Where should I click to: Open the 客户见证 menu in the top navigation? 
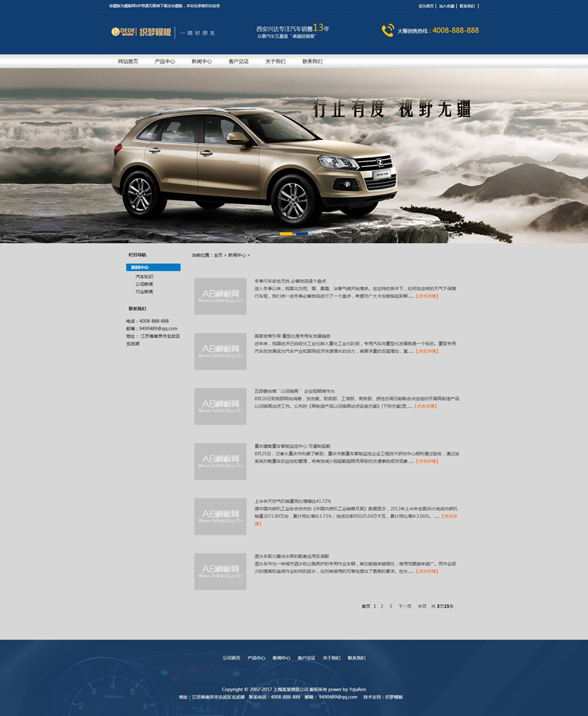238,61
